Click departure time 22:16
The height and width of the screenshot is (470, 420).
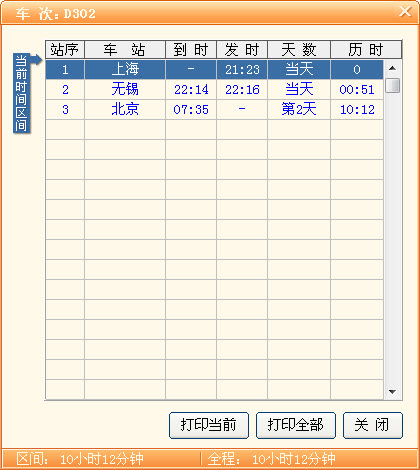242,90
